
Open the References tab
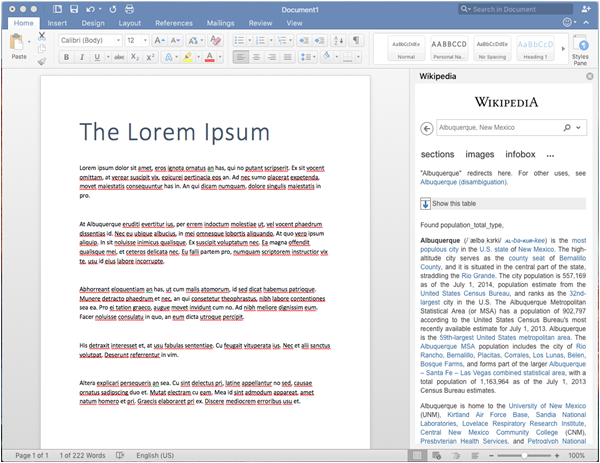[174, 23]
